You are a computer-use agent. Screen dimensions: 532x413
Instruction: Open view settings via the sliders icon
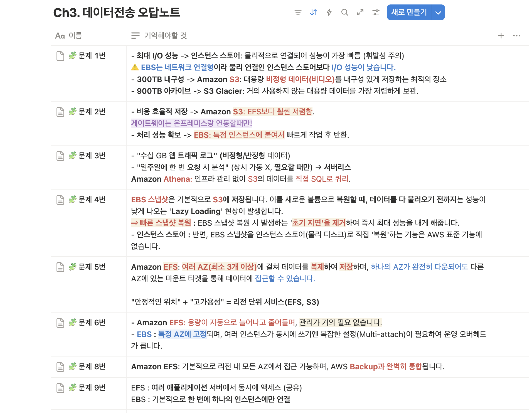(x=376, y=12)
